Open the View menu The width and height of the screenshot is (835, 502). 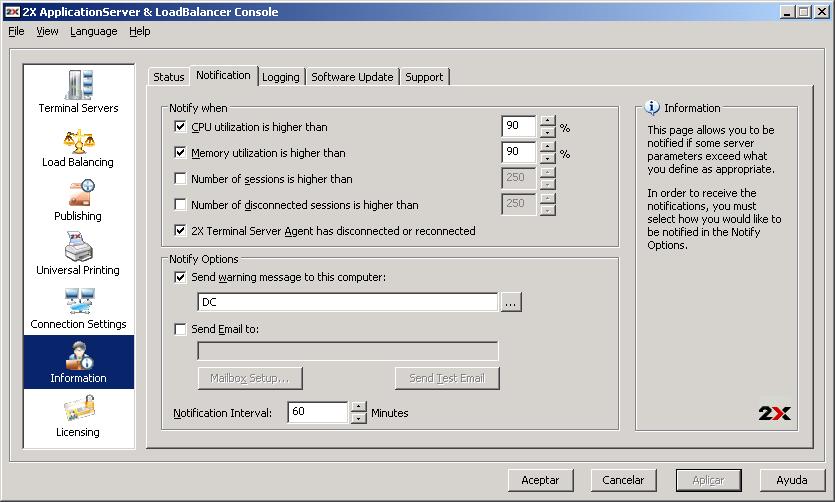point(47,31)
